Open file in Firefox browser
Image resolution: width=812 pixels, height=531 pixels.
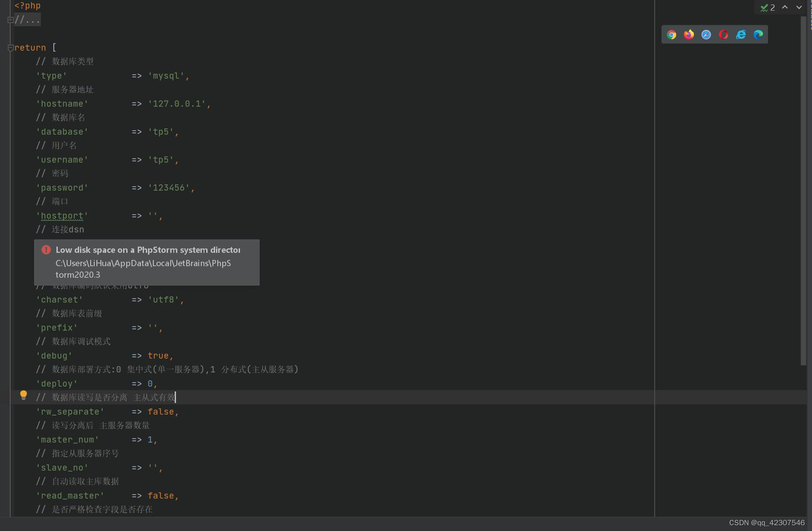coord(688,35)
